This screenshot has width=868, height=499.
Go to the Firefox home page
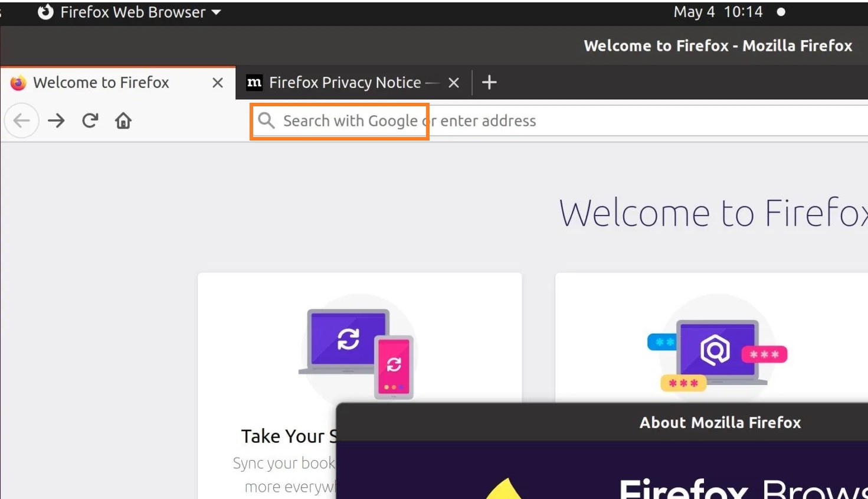(123, 121)
